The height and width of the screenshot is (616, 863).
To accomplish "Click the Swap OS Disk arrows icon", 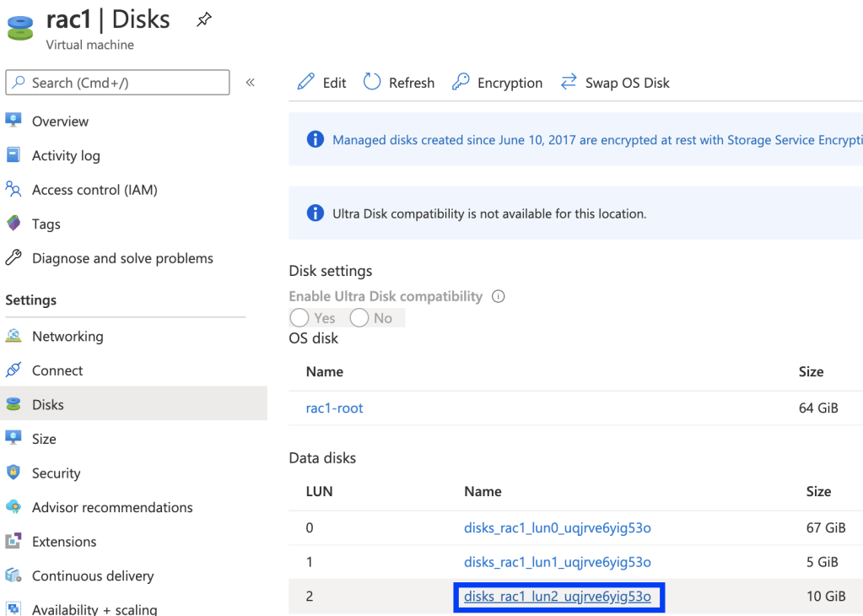I will [x=569, y=82].
